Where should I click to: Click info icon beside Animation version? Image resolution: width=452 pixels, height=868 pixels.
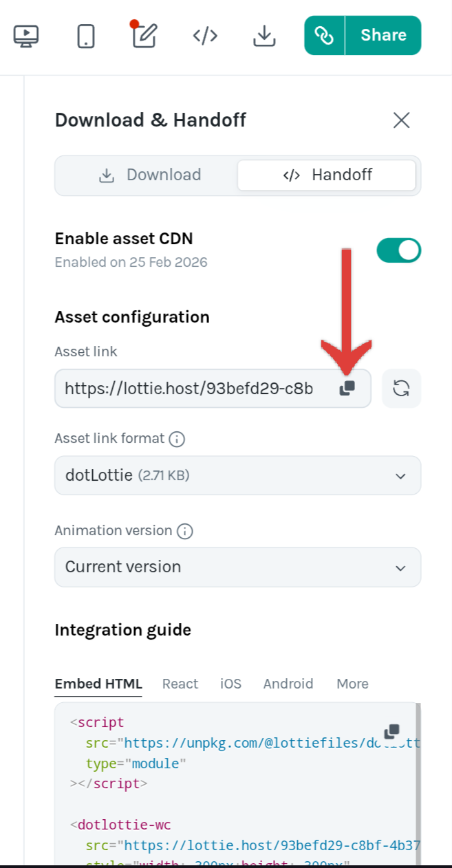(184, 531)
